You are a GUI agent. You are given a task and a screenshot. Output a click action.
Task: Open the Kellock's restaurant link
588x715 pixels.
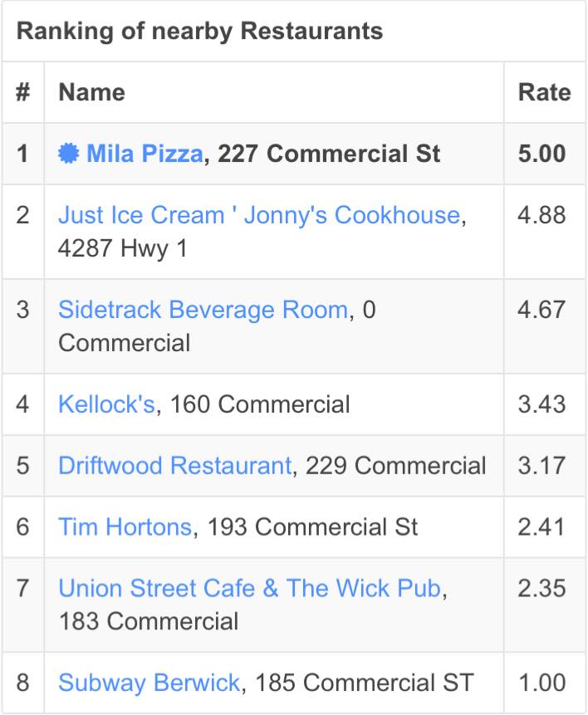click(107, 404)
